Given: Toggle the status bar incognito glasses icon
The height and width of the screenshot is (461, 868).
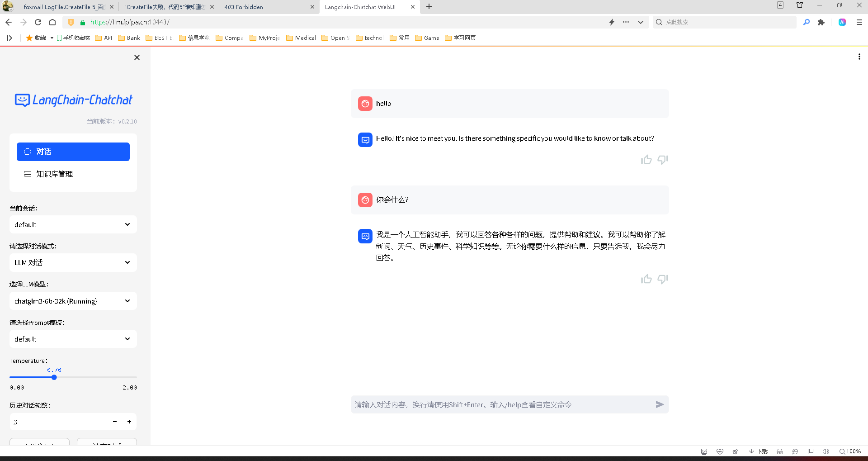Looking at the screenshot, I should 780,451.
